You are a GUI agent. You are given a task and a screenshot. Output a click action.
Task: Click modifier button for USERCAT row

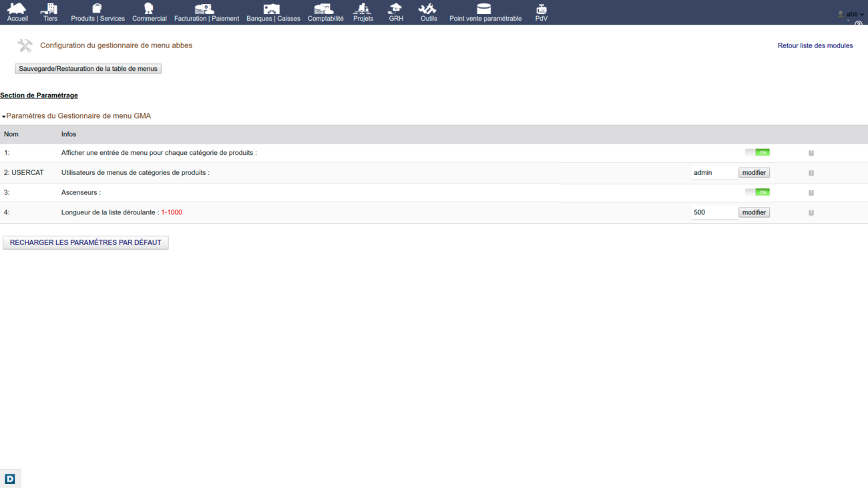click(x=754, y=173)
